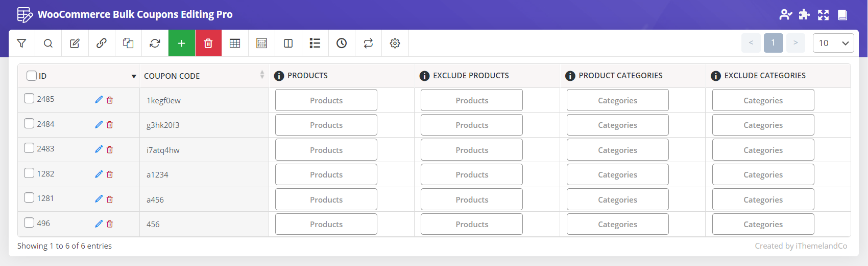Open Products button for coupon 1kegf0ew

(x=326, y=100)
